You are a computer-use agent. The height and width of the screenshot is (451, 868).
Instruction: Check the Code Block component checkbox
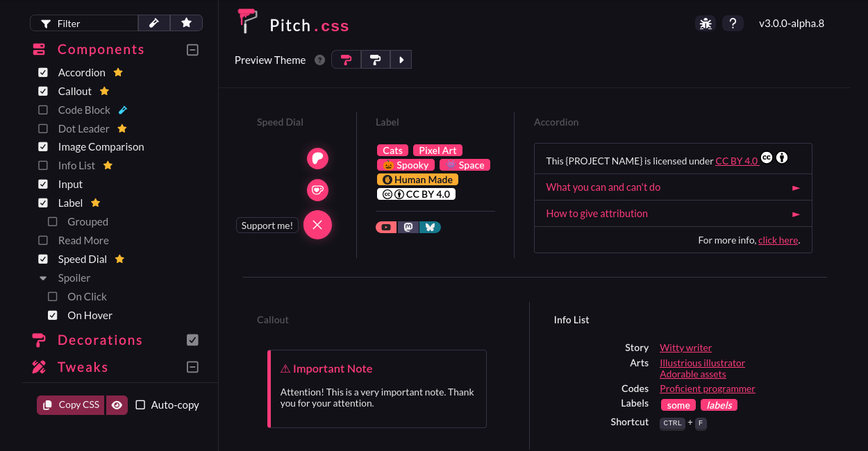click(x=43, y=110)
